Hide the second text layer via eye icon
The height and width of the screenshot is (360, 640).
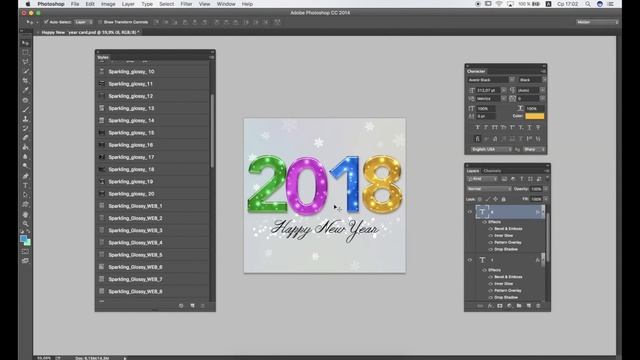[x=469, y=260]
